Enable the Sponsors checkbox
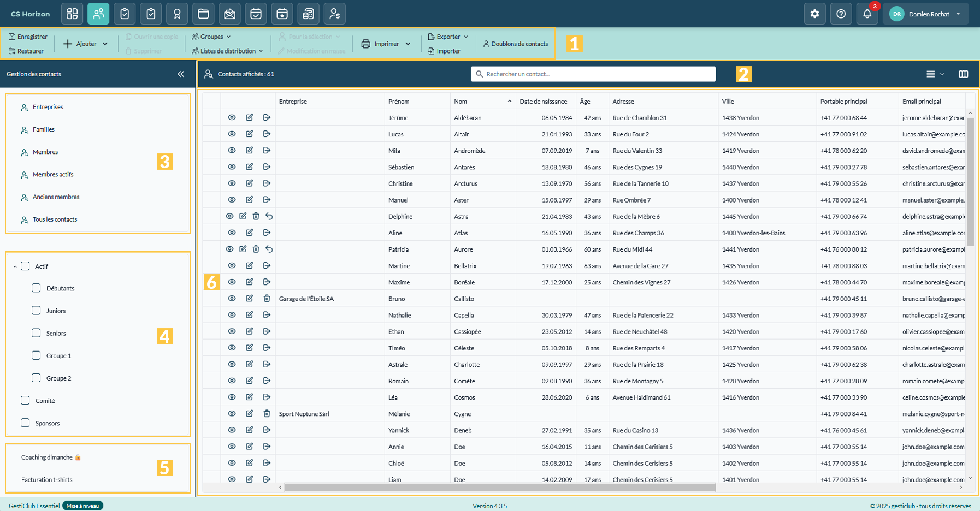This screenshot has height=511, width=980. tap(25, 423)
